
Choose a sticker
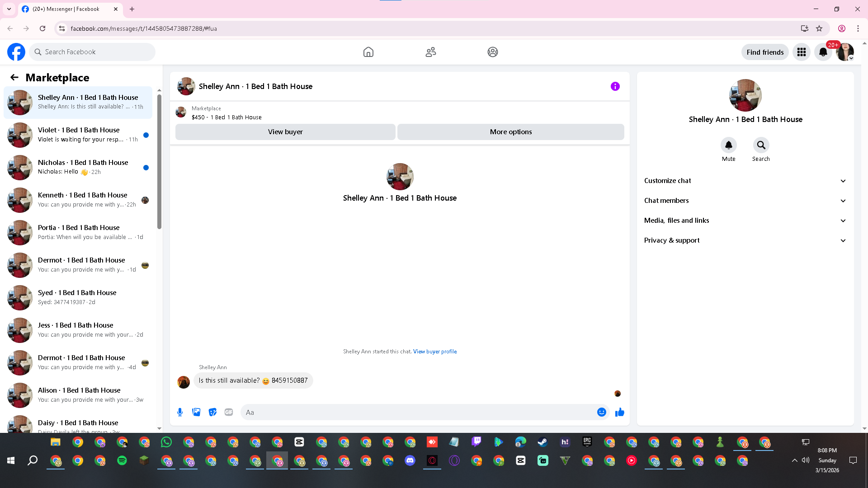pyautogui.click(x=212, y=412)
